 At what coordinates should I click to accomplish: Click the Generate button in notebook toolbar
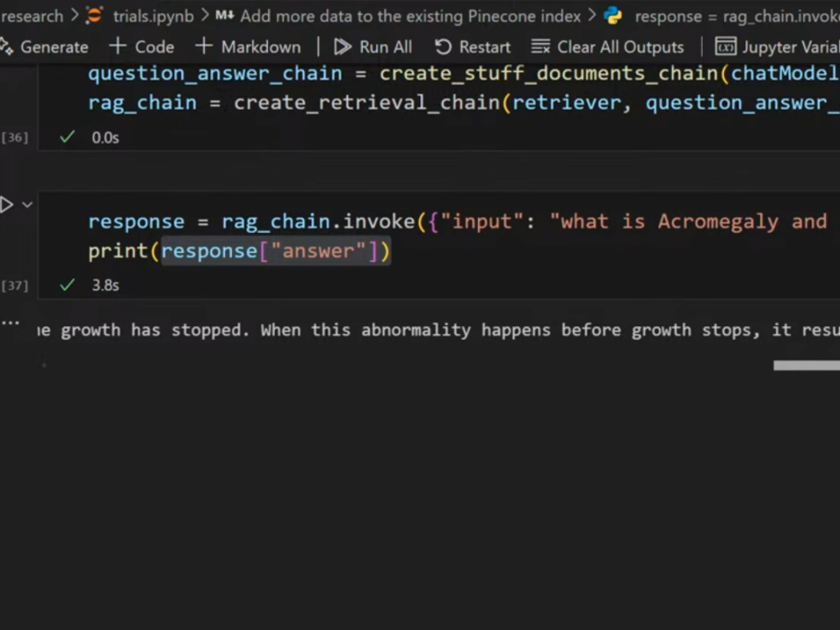point(44,47)
